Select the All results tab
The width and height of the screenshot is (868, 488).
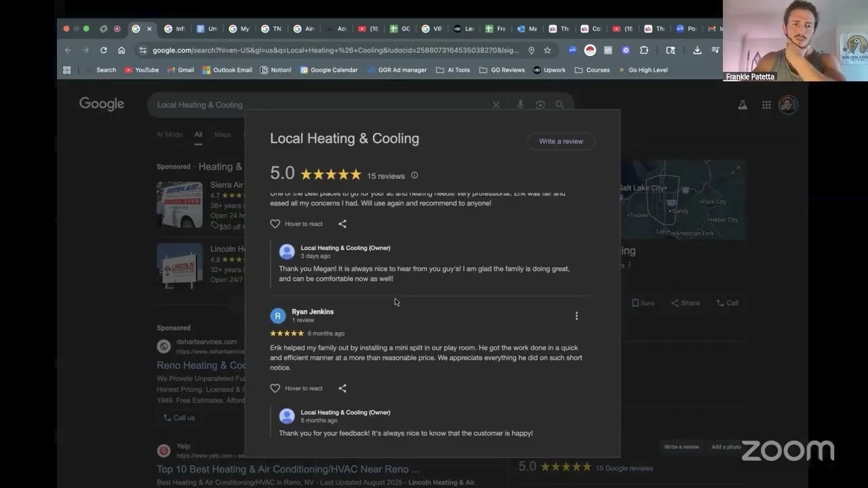point(198,134)
